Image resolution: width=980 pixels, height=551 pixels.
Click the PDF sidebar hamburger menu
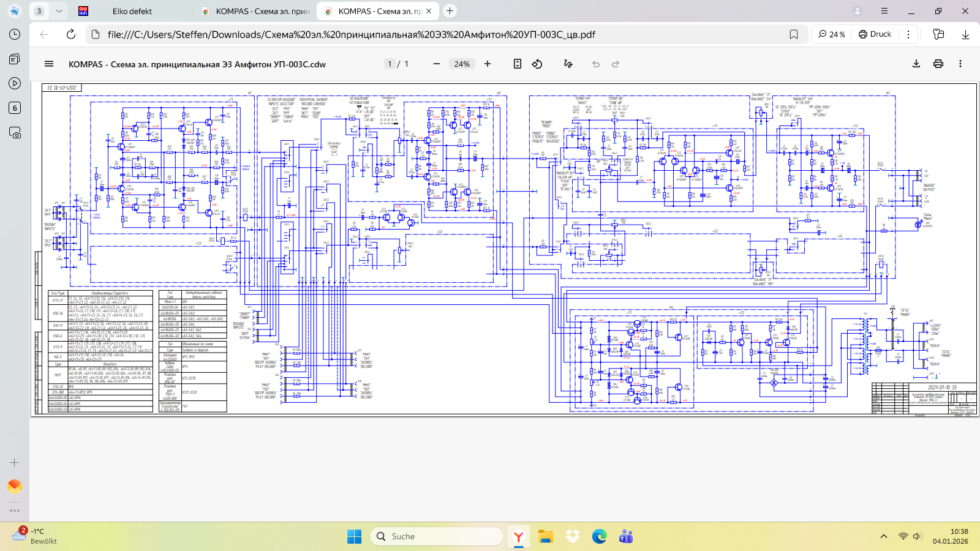pos(49,64)
